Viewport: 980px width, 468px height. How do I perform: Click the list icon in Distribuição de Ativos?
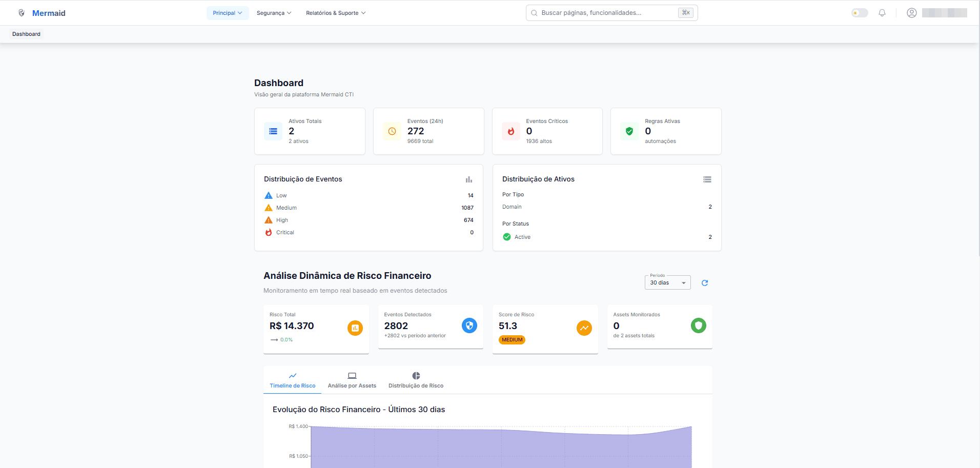(707, 179)
